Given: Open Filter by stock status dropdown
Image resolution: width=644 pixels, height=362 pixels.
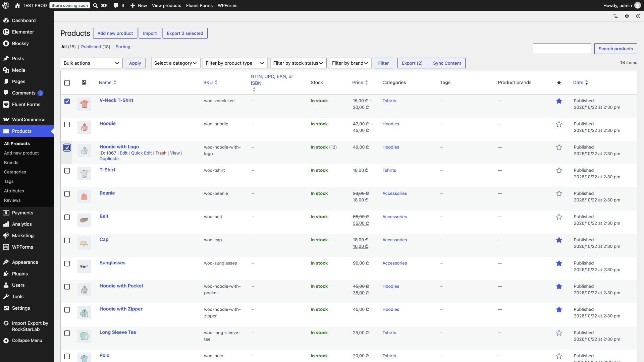Looking at the screenshot, I should click(298, 63).
